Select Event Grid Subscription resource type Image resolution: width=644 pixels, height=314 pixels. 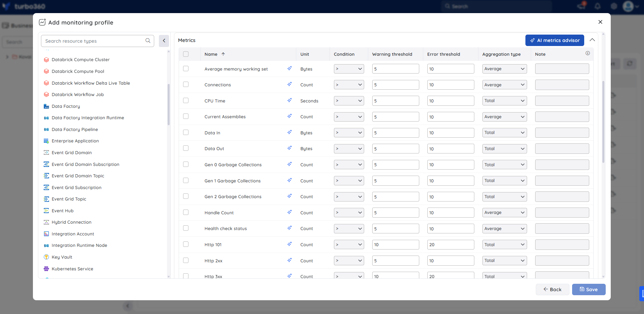click(76, 188)
